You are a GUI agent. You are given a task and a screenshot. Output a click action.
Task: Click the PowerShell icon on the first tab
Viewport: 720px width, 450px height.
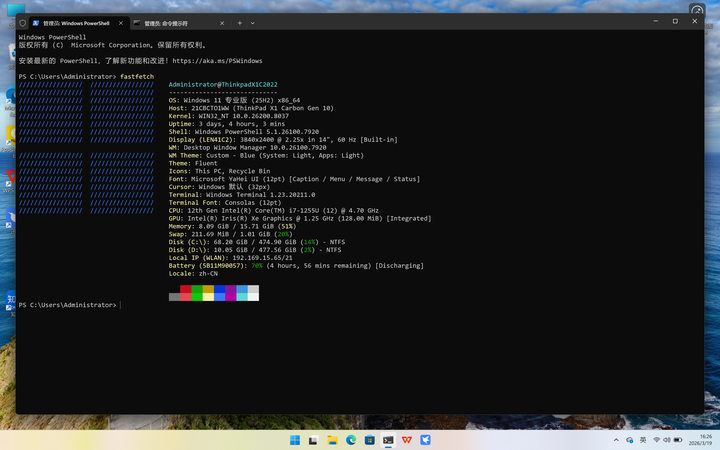tap(36, 23)
